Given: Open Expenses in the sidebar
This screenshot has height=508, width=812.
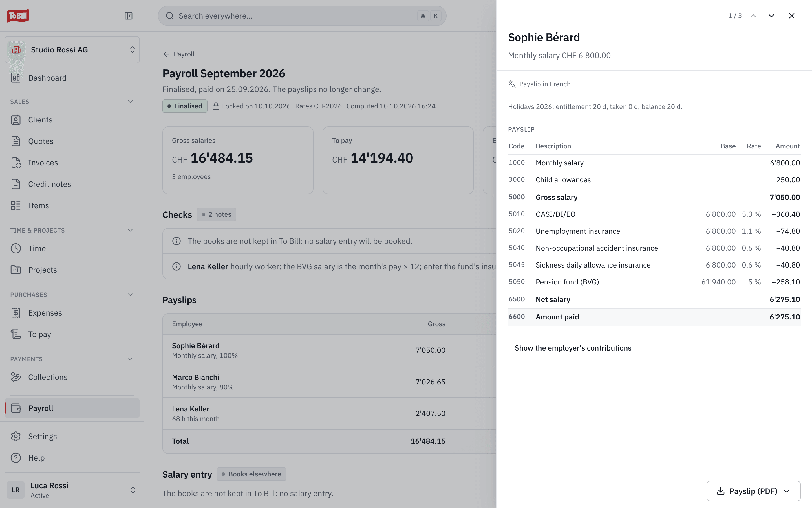Looking at the screenshot, I should (72, 313).
